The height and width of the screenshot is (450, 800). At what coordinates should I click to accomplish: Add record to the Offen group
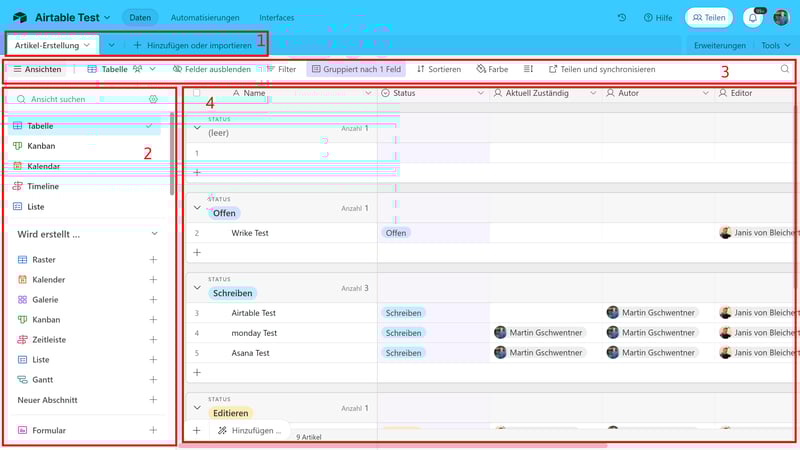click(x=197, y=253)
